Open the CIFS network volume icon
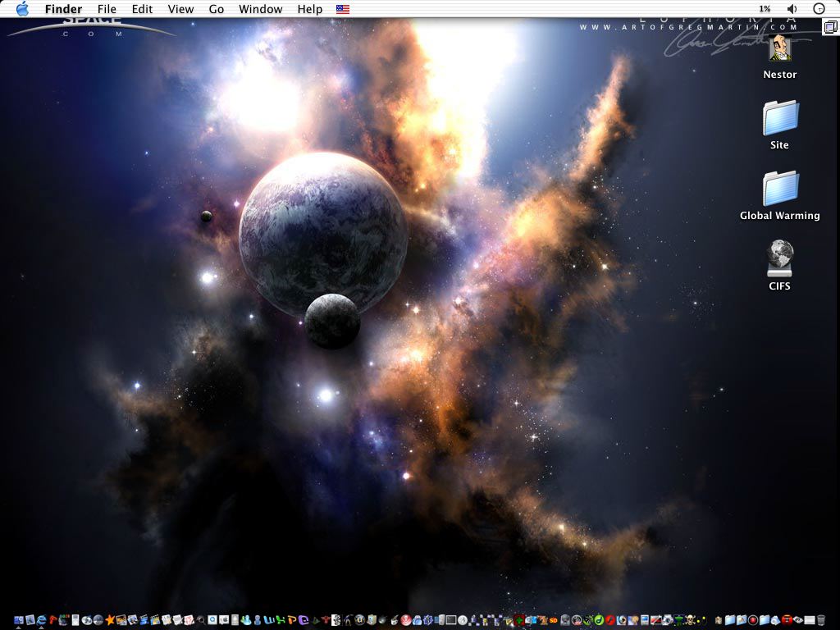 pyautogui.click(x=780, y=258)
